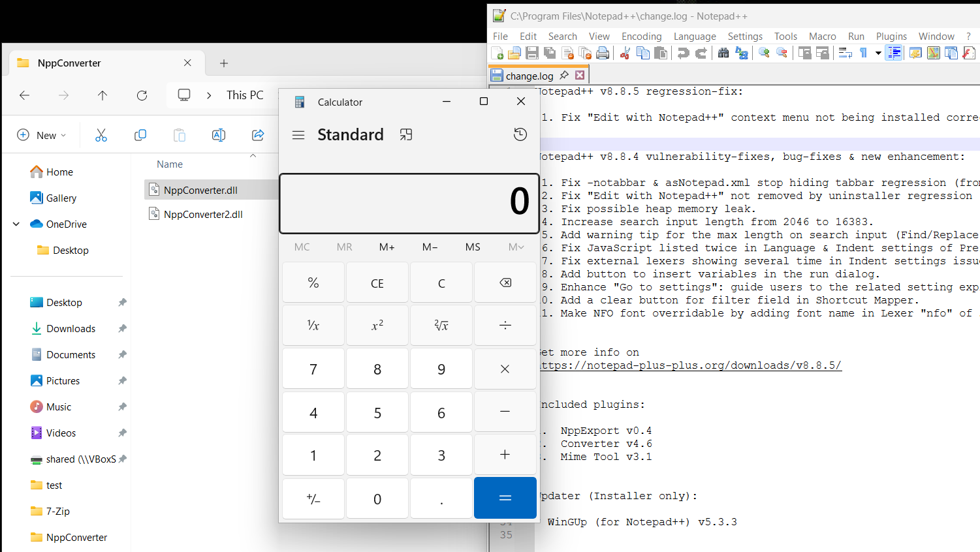
Task: Go back in File Explorer
Action: click(25, 95)
